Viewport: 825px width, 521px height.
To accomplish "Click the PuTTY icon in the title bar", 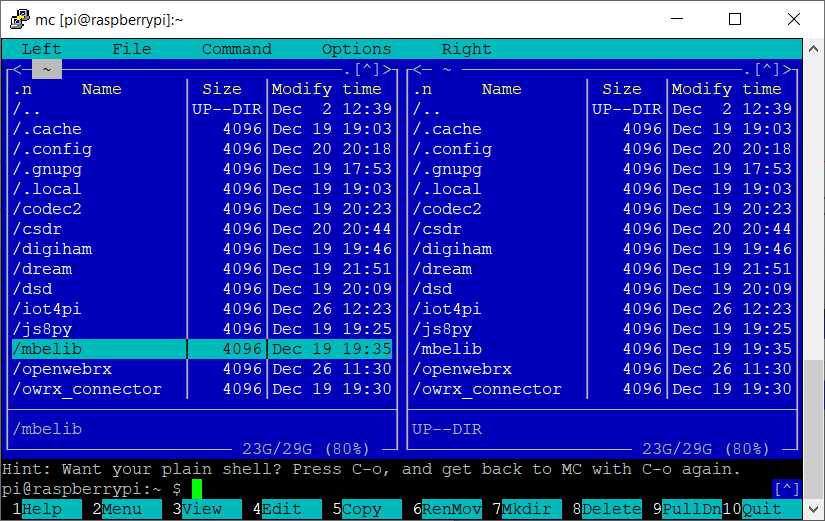I will (19, 19).
